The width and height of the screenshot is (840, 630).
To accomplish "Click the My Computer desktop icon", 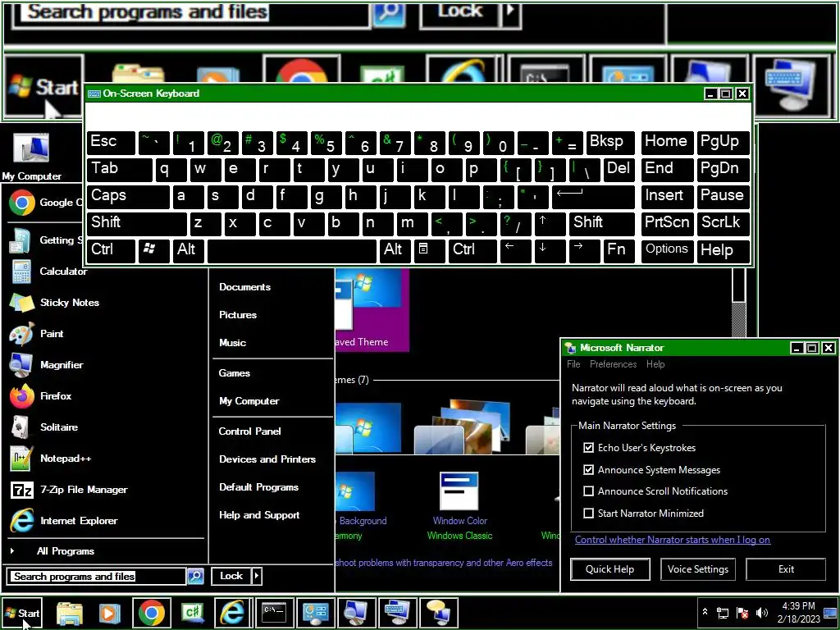I will [x=31, y=155].
